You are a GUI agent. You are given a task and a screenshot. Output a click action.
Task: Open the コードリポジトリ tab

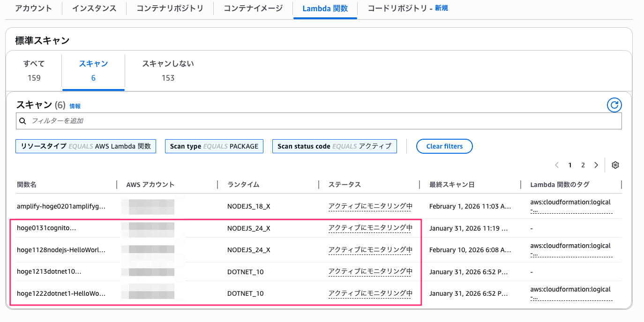(x=407, y=8)
